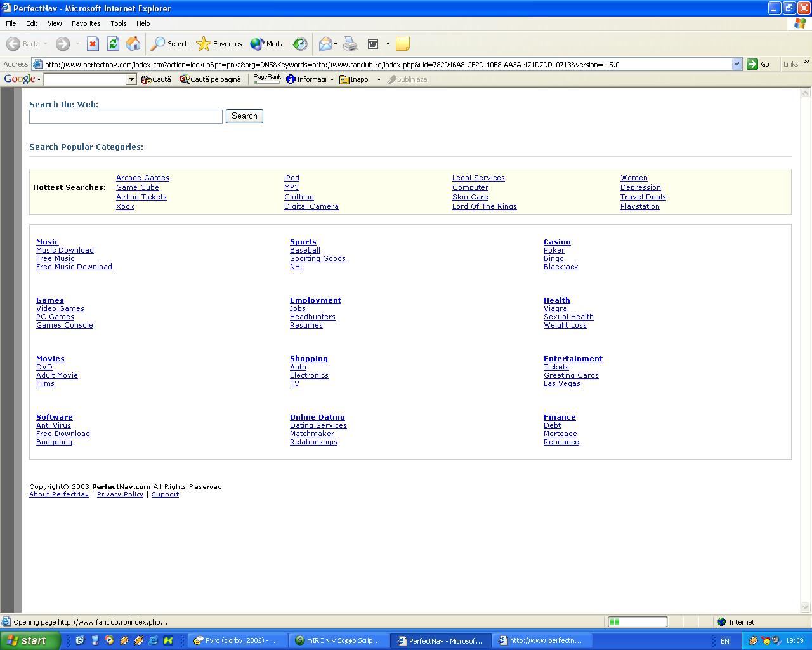This screenshot has width=812, height=650.
Task: Click Internet Explorer quick launch icon
Action: point(153,640)
